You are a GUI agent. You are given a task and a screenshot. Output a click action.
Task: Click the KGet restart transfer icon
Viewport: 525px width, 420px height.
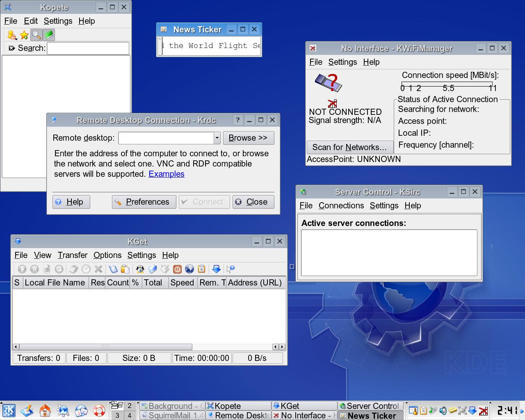59,269
